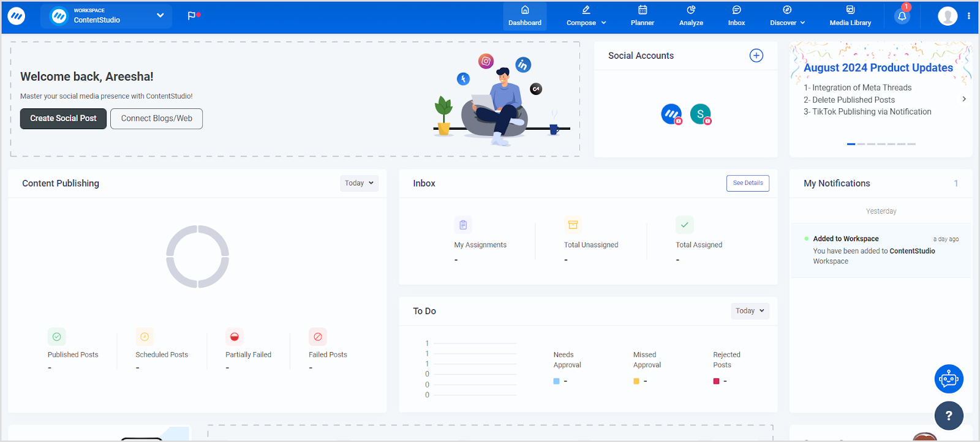
Task: Add a social account with plus icon
Action: click(756, 56)
